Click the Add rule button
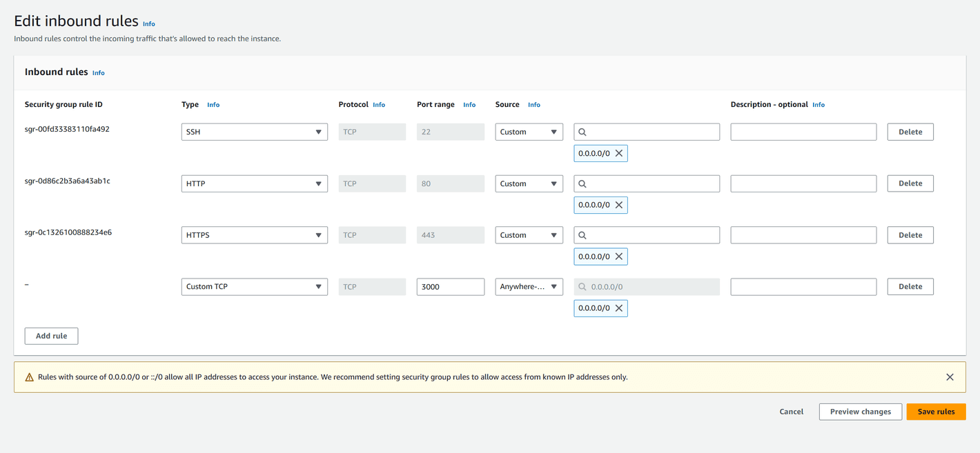This screenshot has width=980, height=453. [51, 336]
